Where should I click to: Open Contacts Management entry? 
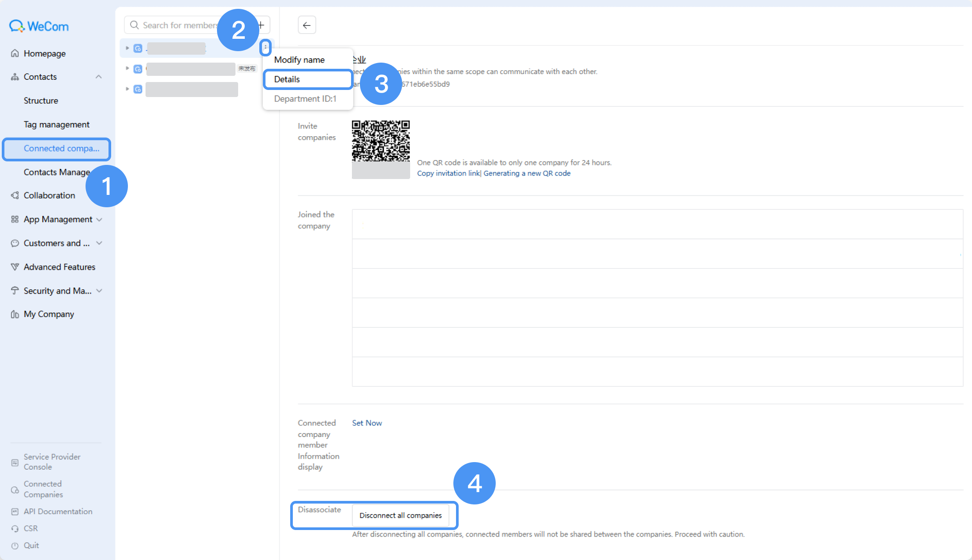(x=57, y=172)
